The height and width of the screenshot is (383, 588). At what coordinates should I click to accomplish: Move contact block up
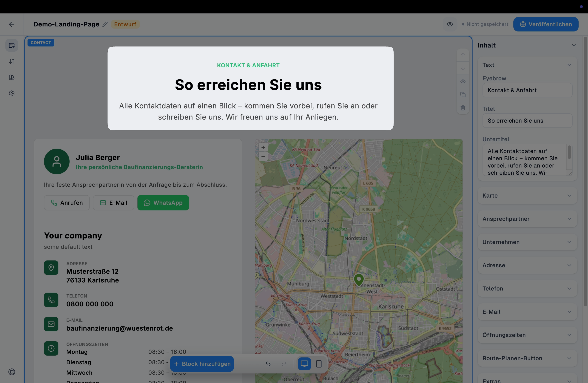(463, 55)
